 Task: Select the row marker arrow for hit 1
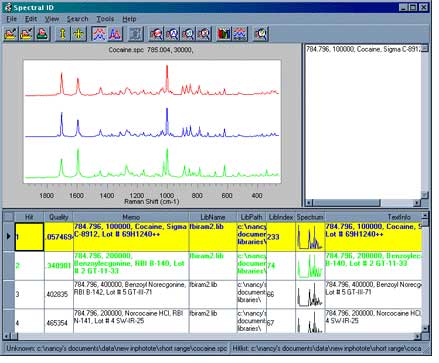(x=8, y=237)
